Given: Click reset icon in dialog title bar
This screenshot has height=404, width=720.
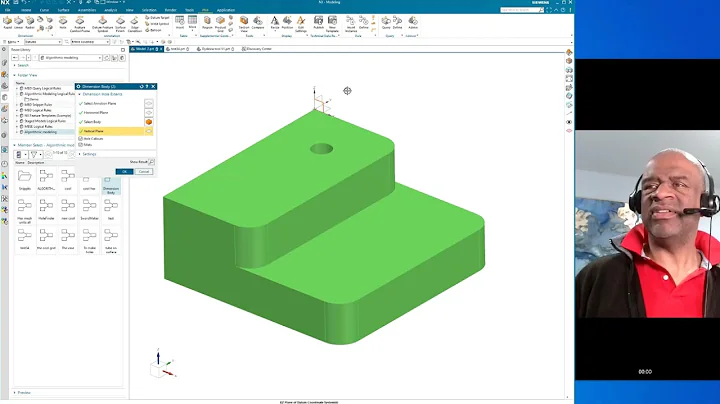Looking at the screenshot, I should tap(141, 86).
